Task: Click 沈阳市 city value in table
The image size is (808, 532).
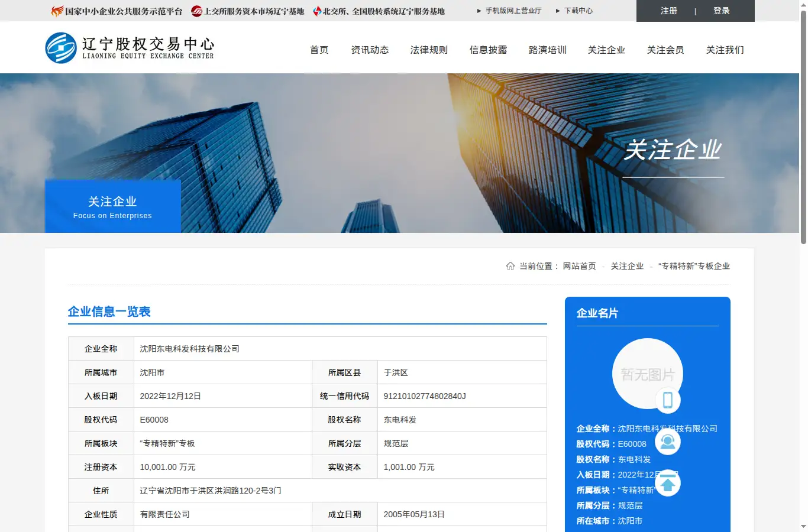Action: tap(152, 372)
